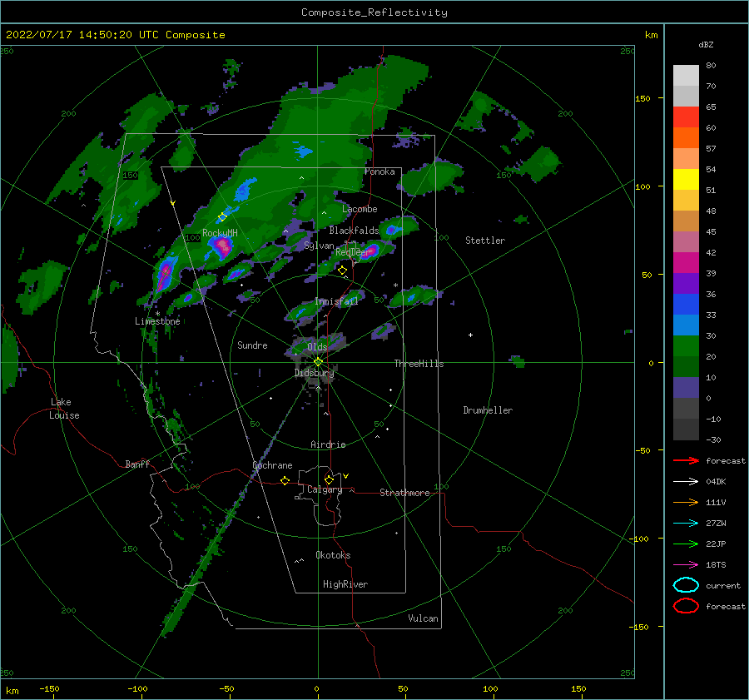
Task: Select the purple 39 dBZ swatch
Action: click(686, 284)
